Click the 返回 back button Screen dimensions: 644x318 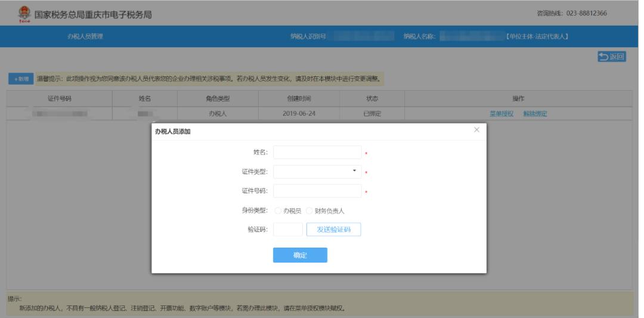[612, 57]
